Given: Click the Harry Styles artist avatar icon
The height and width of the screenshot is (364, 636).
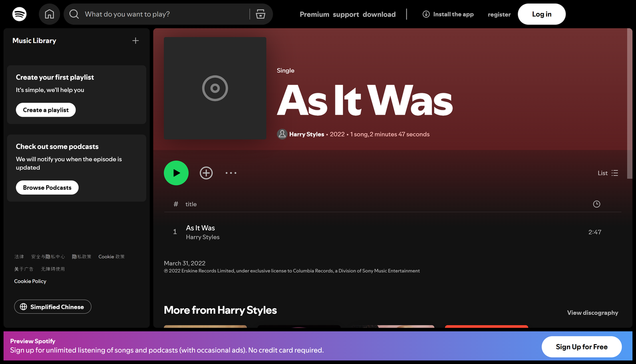Looking at the screenshot, I should [282, 134].
